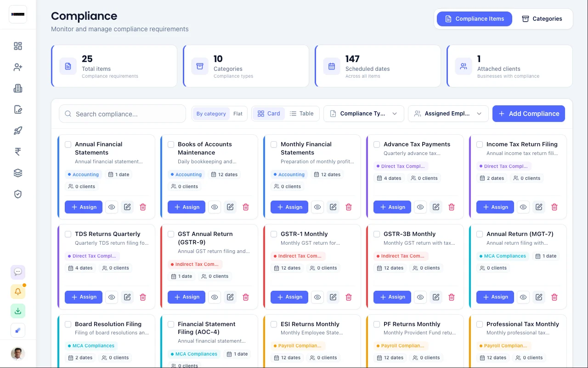Image resolution: width=588 pixels, height=368 pixels.
Task: Delete the Annual Financial Statements card
Action: [x=143, y=207]
